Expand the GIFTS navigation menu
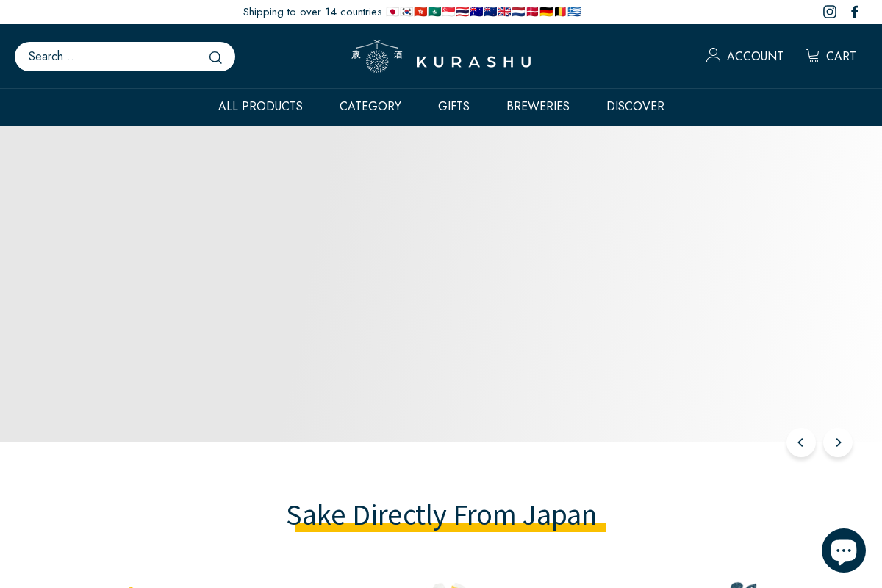This screenshot has width=882, height=588. tap(453, 107)
